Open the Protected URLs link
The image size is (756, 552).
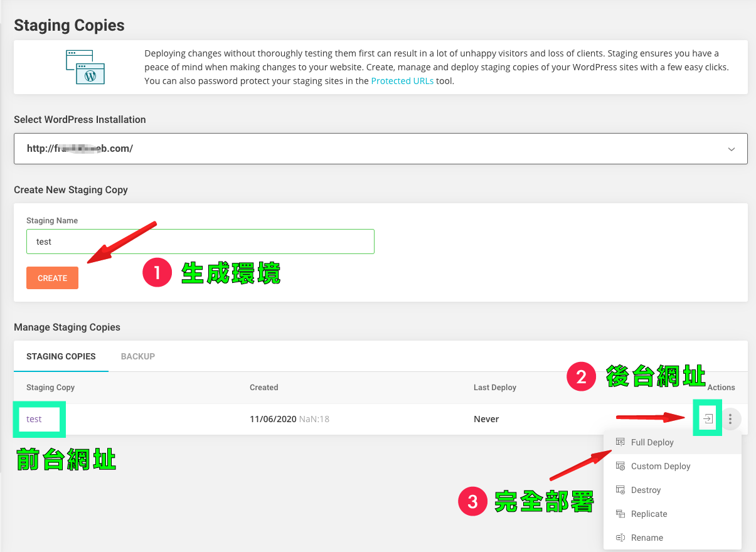pyautogui.click(x=402, y=81)
